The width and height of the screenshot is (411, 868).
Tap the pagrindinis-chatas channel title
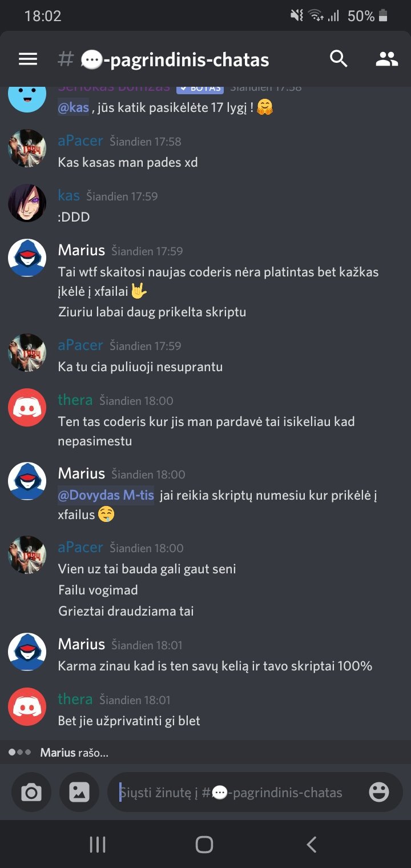pos(175,59)
